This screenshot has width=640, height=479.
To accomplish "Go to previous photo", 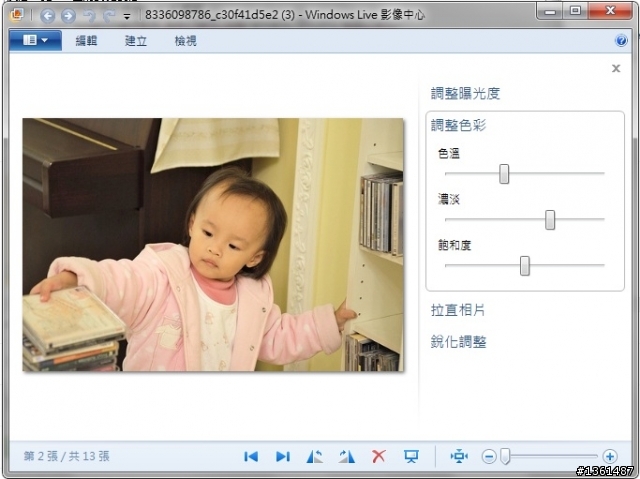I will coord(251,456).
